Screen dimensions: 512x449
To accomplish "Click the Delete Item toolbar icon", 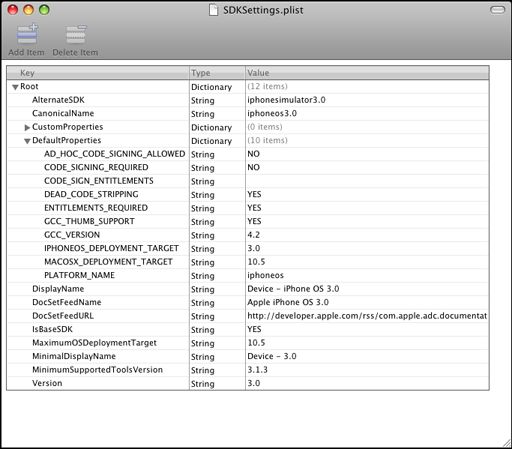I will [76, 34].
